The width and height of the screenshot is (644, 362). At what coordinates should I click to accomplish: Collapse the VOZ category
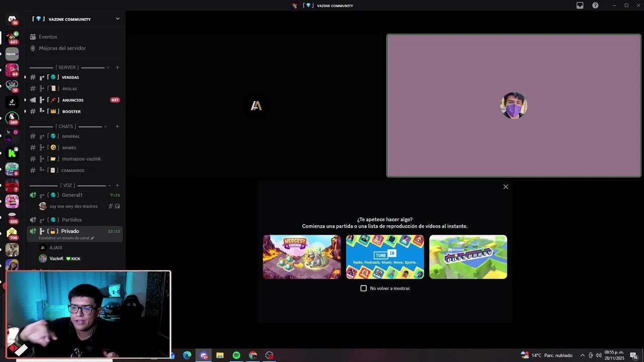point(108,186)
